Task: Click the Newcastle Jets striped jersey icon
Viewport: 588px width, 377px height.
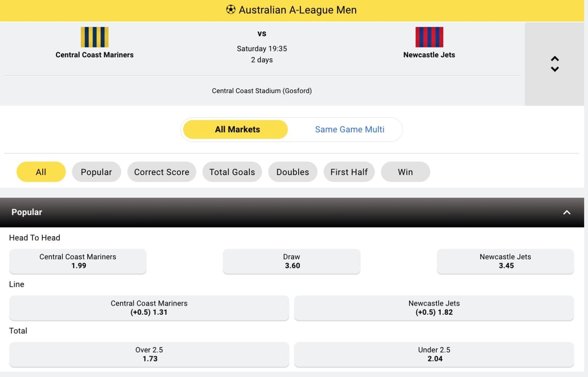Action: click(x=429, y=37)
